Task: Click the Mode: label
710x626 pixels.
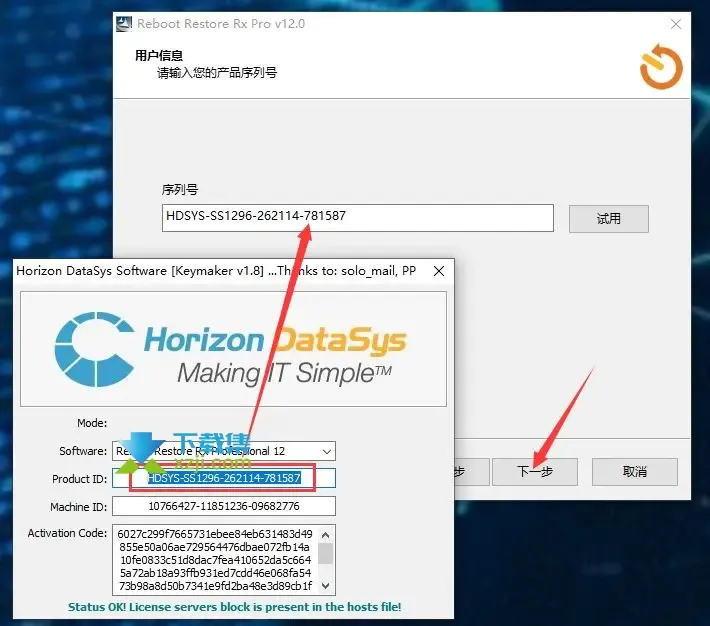Action: [x=92, y=423]
